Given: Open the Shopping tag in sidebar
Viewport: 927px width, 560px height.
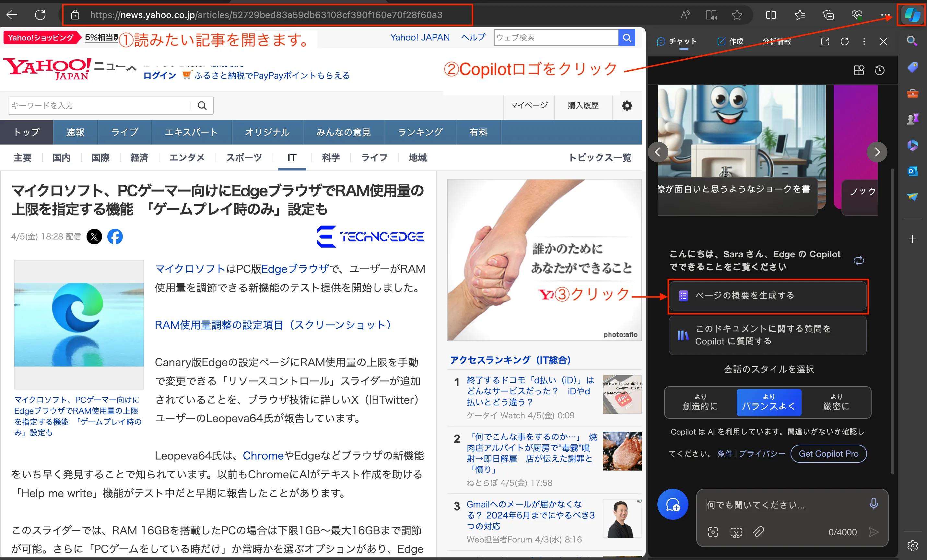Looking at the screenshot, I should point(912,67).
